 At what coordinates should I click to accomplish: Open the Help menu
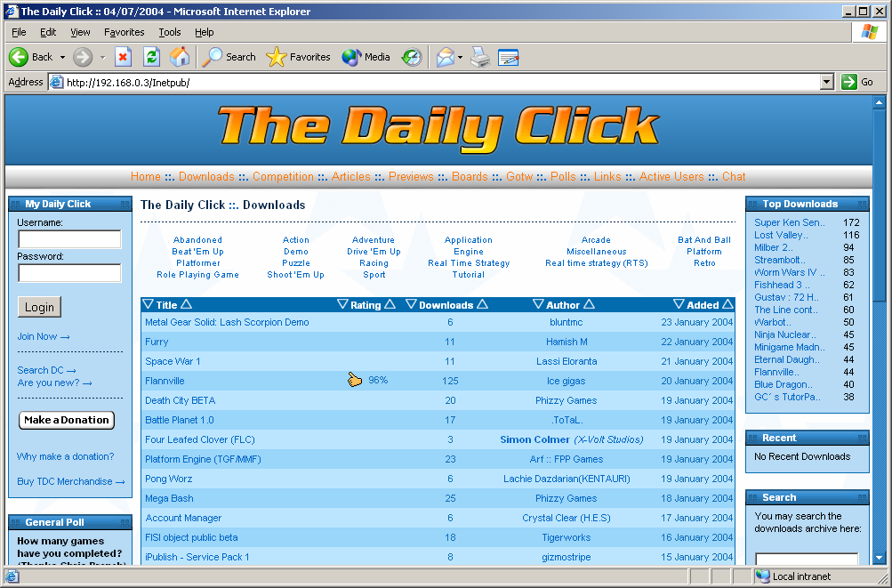click(205, 32)
